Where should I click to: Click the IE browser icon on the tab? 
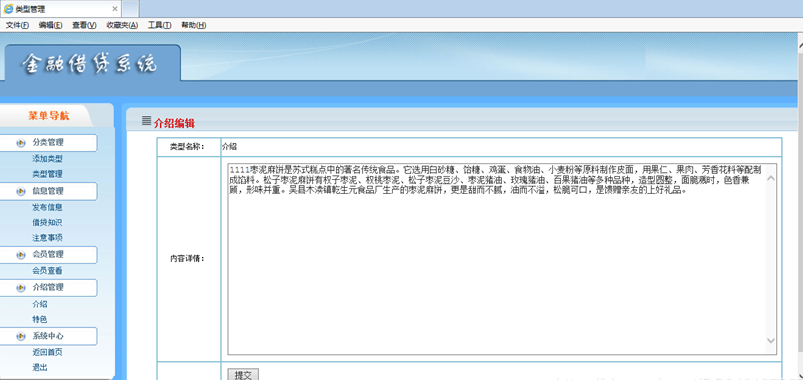coord(9,9)
